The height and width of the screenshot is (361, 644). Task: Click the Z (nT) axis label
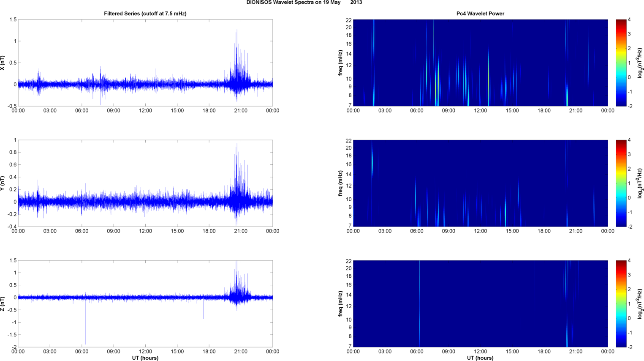coord(3,304)
